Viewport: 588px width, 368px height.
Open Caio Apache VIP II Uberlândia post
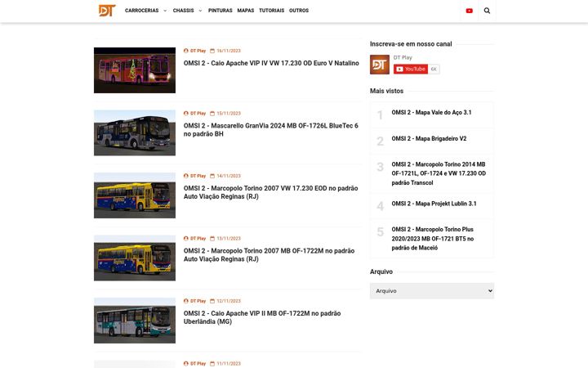(x=262, y=317)
